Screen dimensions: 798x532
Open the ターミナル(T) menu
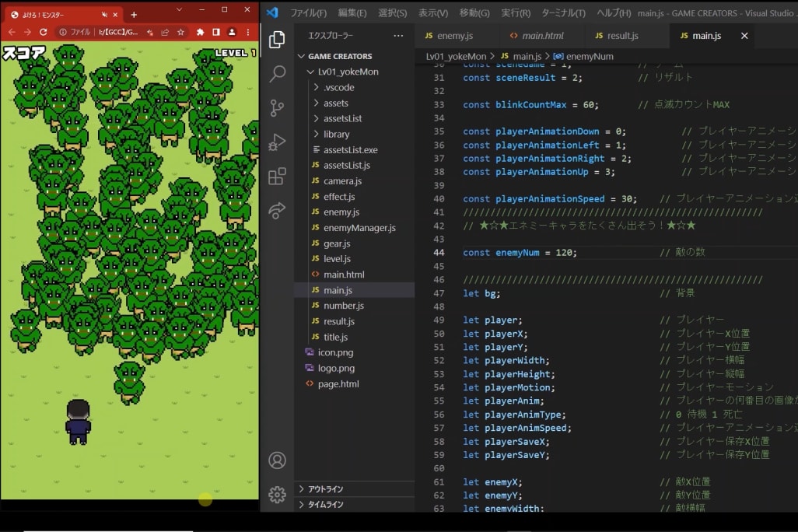click(x=562, y=12)
